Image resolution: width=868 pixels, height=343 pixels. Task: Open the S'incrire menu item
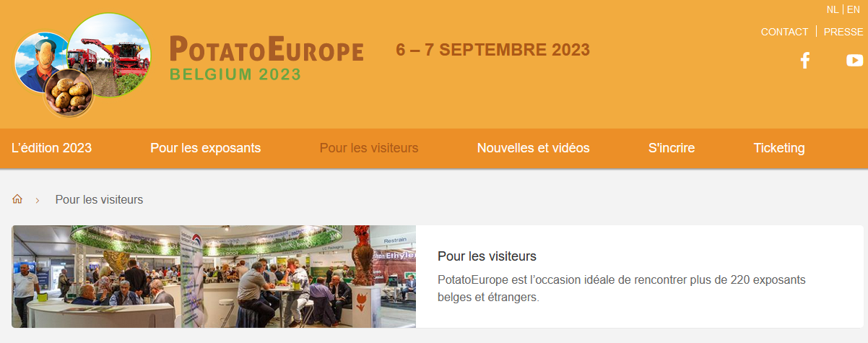672,148
